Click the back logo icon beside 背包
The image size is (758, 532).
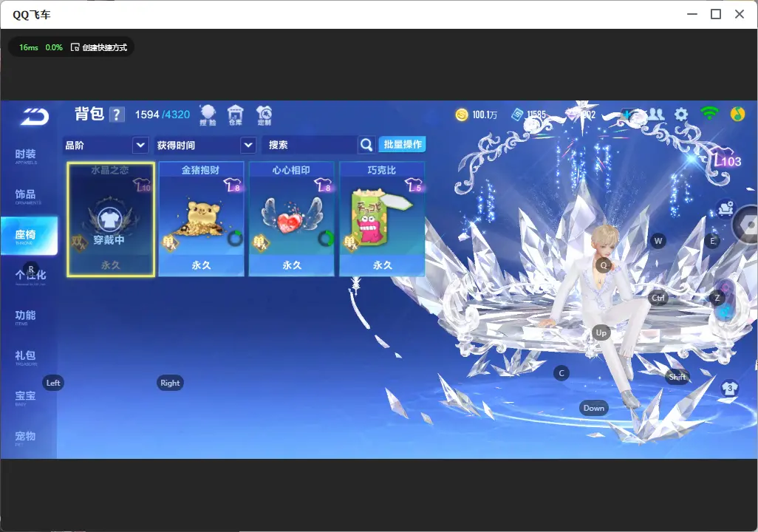coord(34,117)
